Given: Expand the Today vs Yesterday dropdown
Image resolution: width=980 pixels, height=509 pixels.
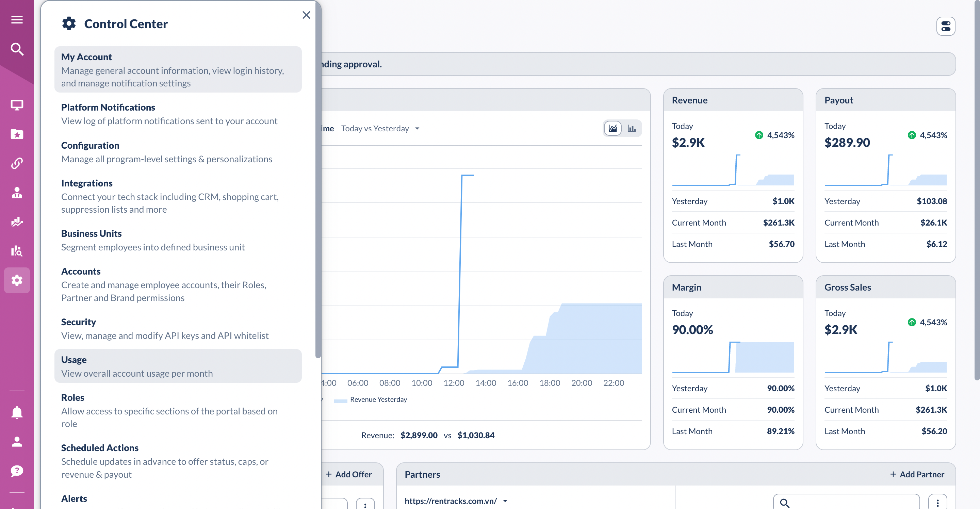Looking at the screenshot, I should tap(380, 129).
